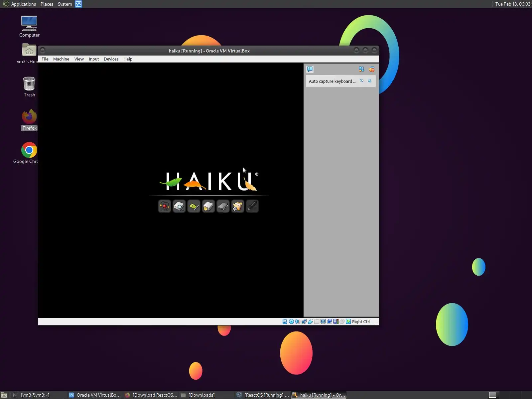Open the Computer desktop icon
532x399 pixels.
(x=29, y=27)
